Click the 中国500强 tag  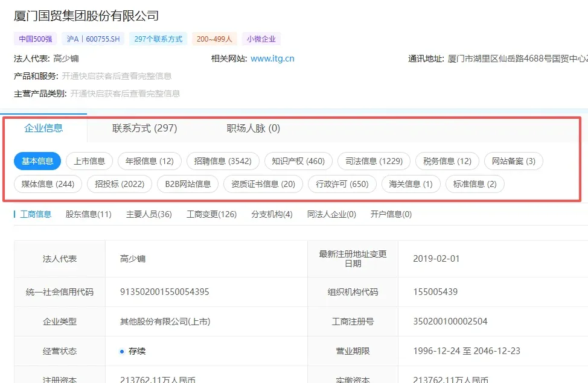point(35,39)
